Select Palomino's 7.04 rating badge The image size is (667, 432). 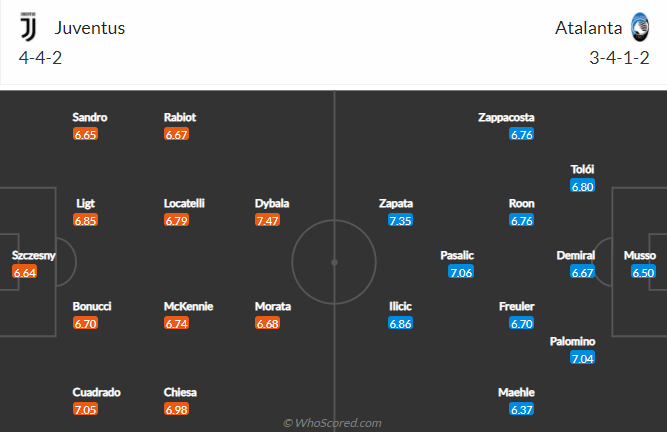coord(582,358)
